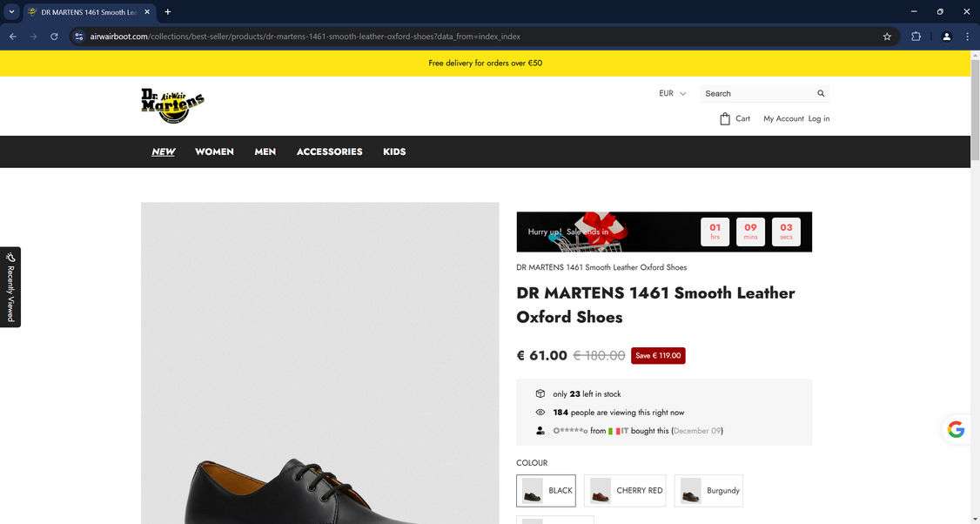This screenshot has height=524, width=980.
Task: Go to the Log in link
Action: point(819,118)
